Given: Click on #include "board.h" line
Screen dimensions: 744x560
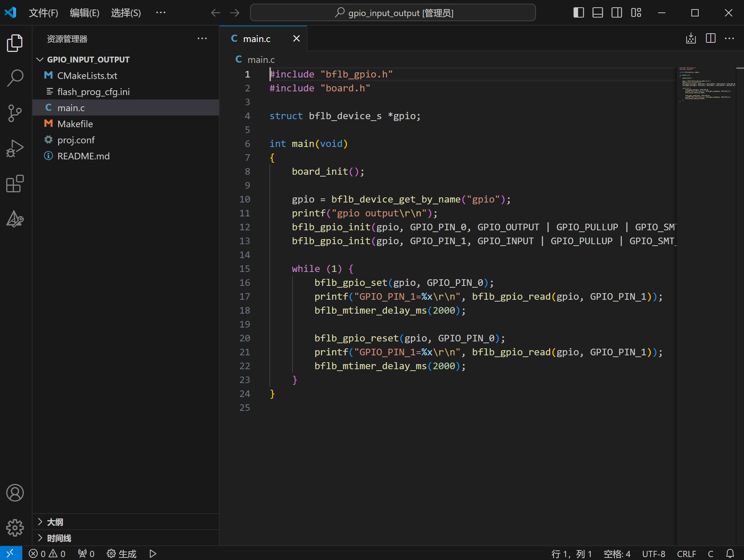Looking at the screenshot, I should click(x=320, y=88).
